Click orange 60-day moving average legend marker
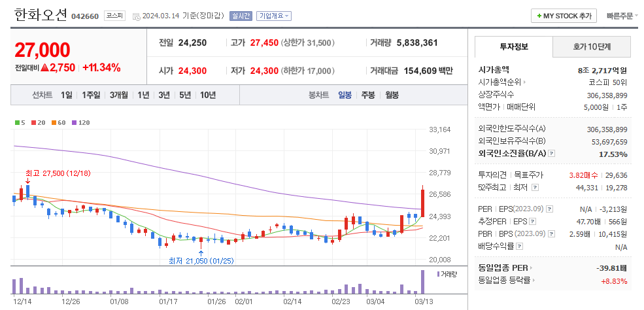Screen dimensions: 644x310 (54, 122)
